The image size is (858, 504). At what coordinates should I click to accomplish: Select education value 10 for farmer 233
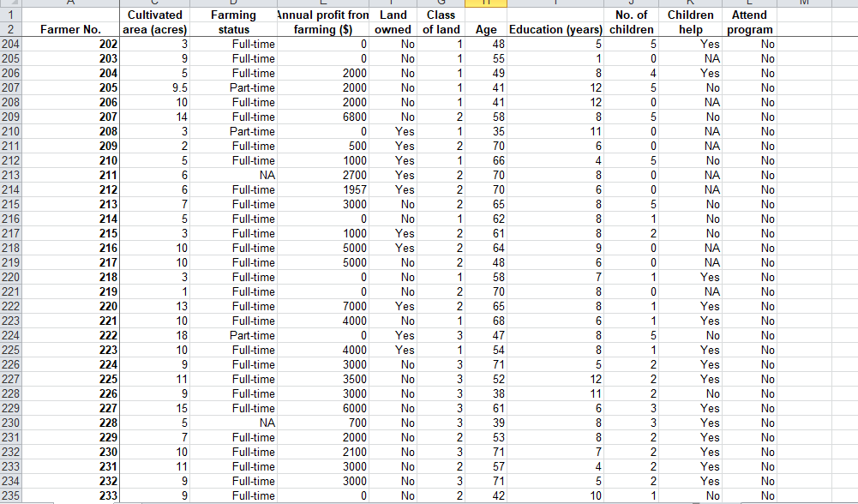tap(555, 495)
